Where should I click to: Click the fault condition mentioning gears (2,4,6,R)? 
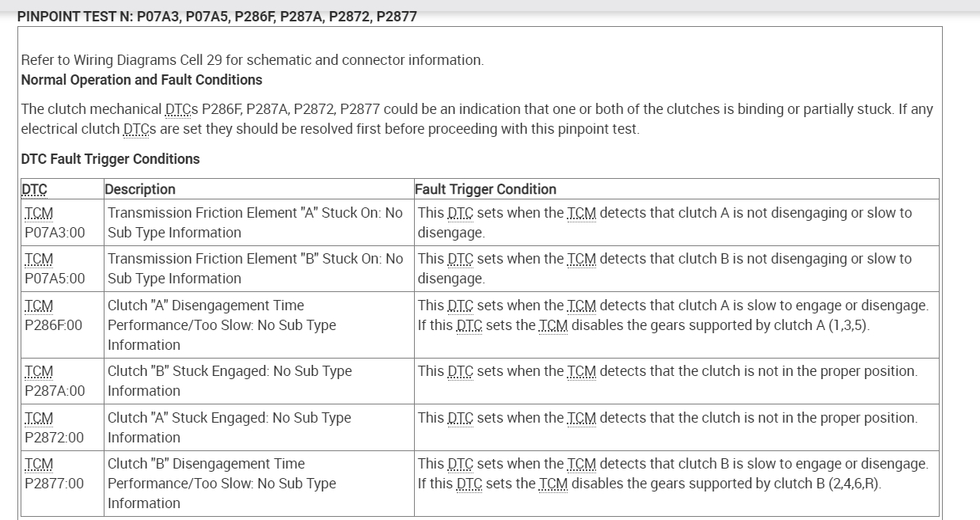(x=673, y=473)
